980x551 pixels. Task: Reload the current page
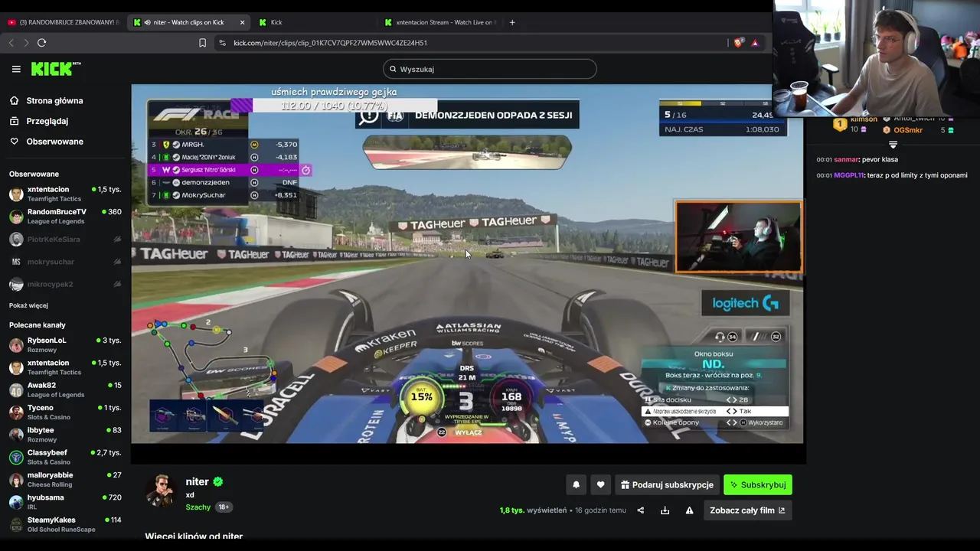pyautogui.click(x=42, y=43)
